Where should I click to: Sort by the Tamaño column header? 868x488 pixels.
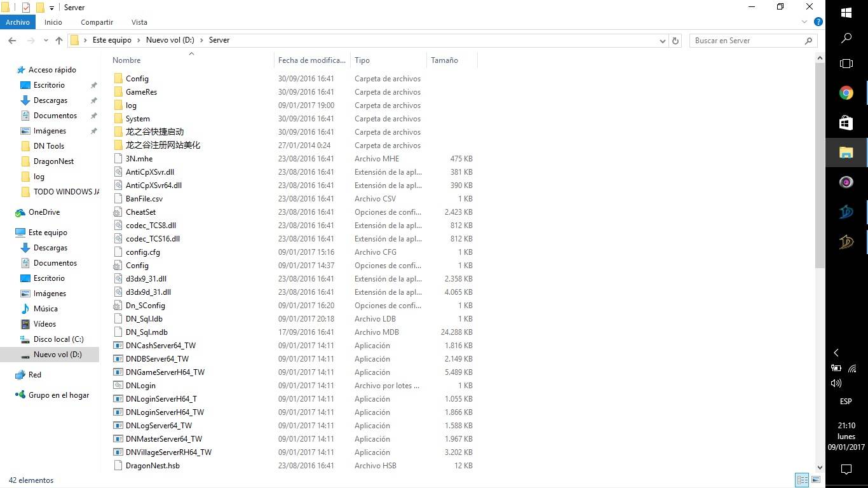coord(444,60)
